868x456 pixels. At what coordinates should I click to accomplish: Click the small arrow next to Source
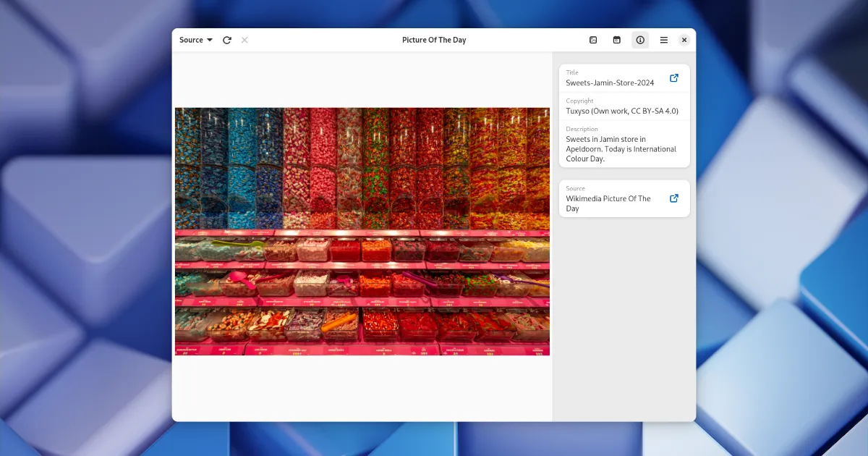[x=210, y=40]
